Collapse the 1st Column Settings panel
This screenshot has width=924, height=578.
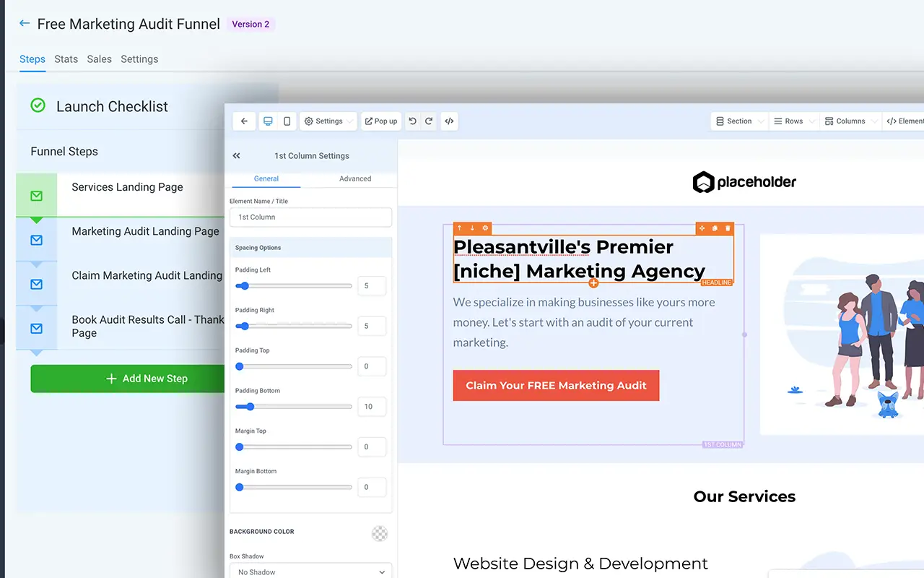click(x=236, y=155)
